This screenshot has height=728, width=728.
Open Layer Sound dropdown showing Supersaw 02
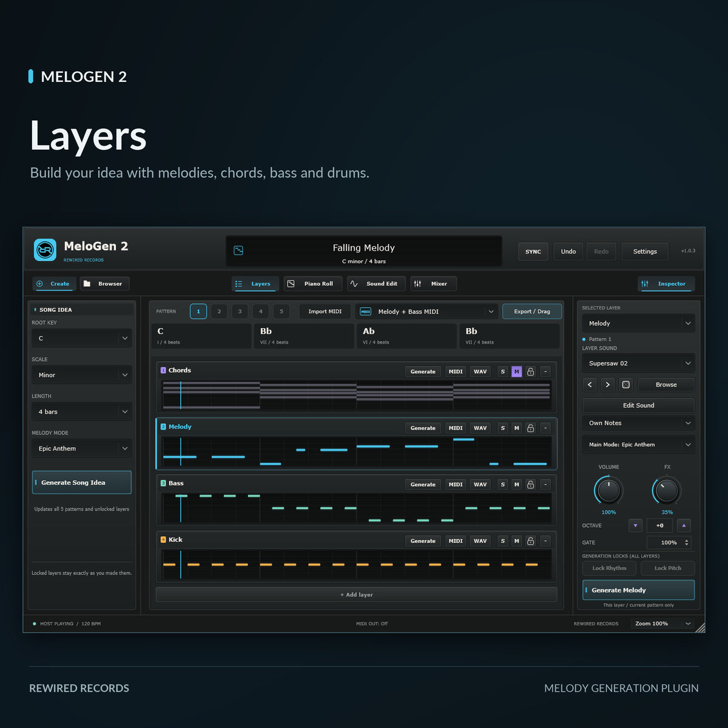(x=638, y=363)
